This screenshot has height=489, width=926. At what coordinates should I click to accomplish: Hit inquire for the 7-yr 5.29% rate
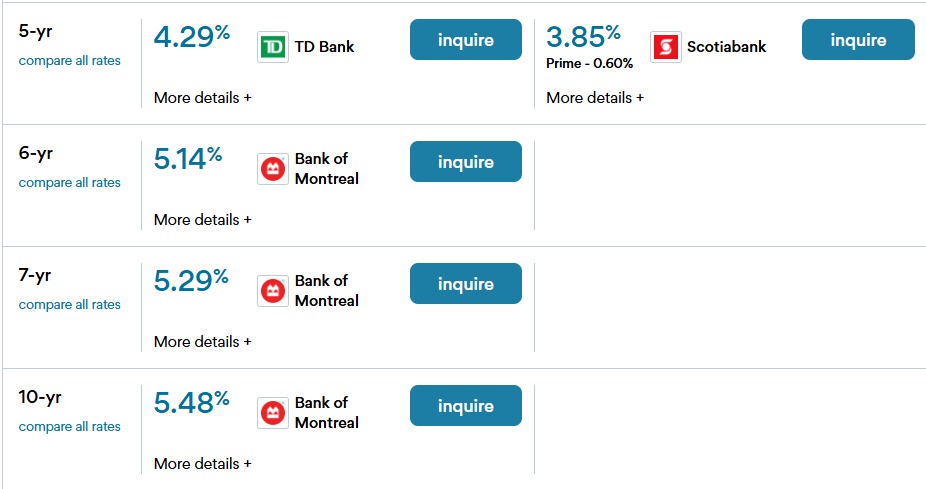466,284
